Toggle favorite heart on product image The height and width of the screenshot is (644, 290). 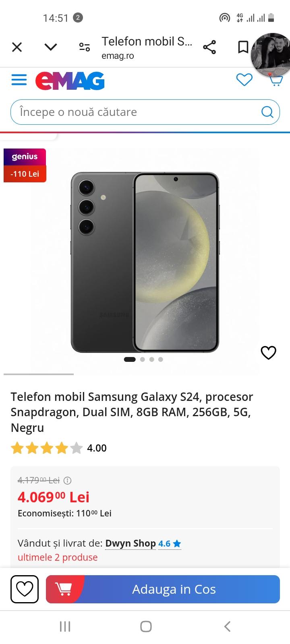[268, 353]
